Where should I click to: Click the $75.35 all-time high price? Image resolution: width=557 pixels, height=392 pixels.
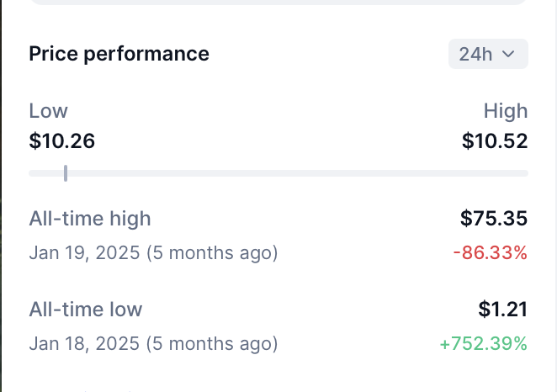pyautogui.click(x=494, y=219)
